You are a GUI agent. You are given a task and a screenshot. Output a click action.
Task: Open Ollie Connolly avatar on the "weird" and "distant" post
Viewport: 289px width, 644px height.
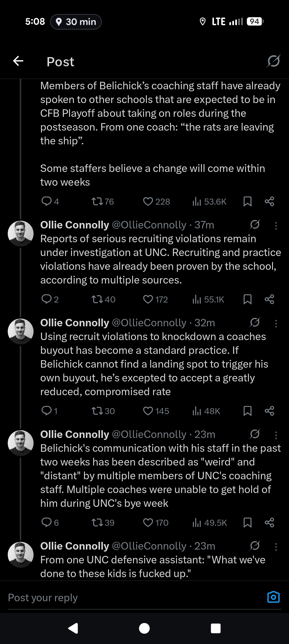pyautogui.click(x=21, y=443)
